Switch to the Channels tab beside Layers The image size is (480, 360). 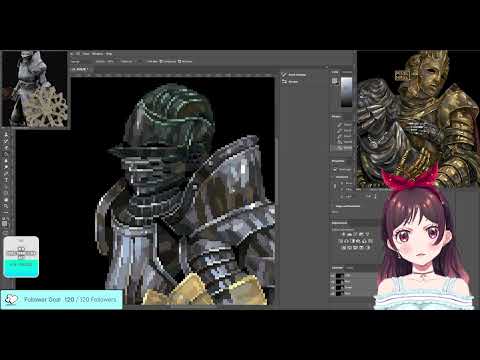click(350, 268)
